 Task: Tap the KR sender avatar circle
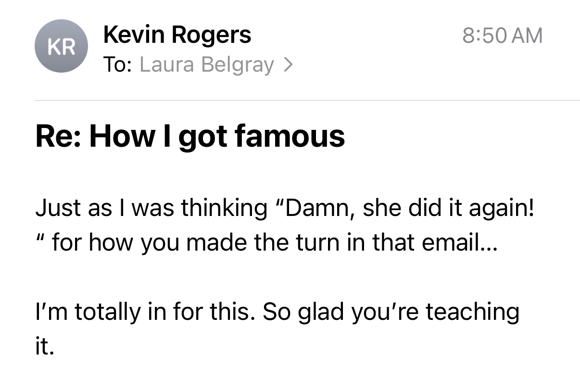[61, 46]
